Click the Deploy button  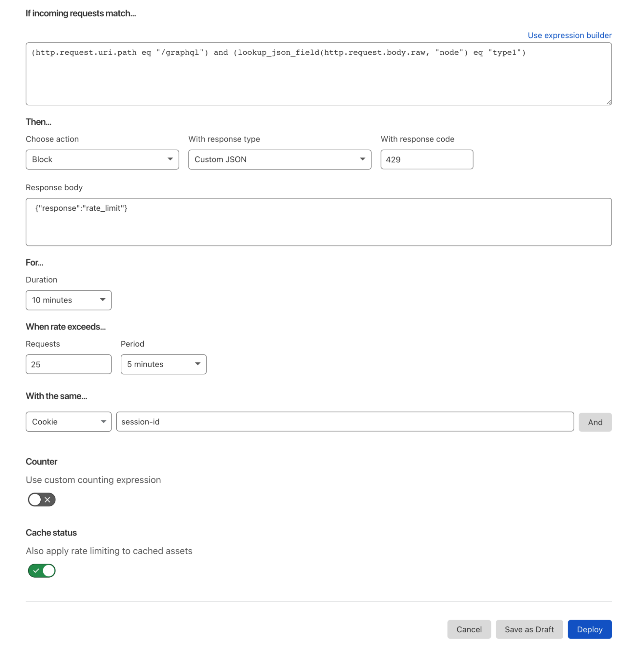click(590, 629)
